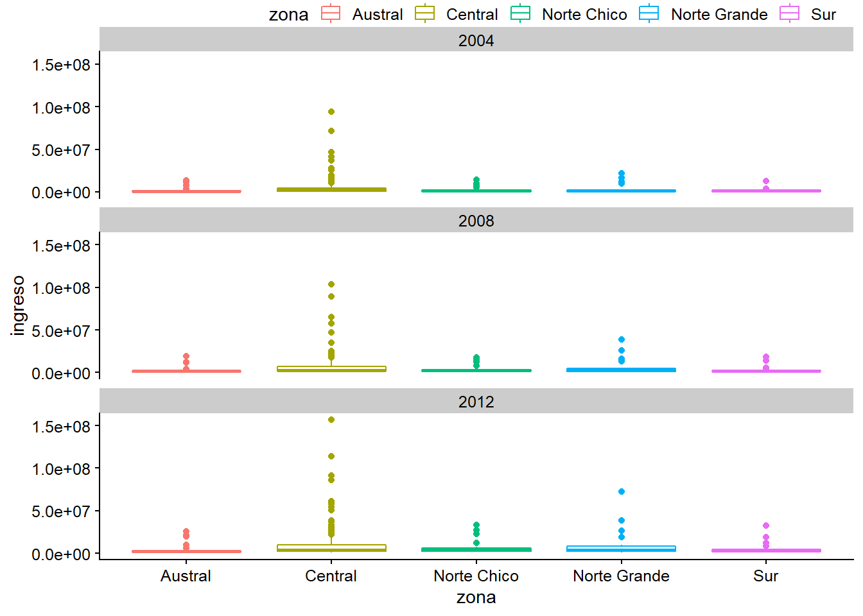
Task: Select the Norte Grande x-axis tick label
Action: pos(621,576)
